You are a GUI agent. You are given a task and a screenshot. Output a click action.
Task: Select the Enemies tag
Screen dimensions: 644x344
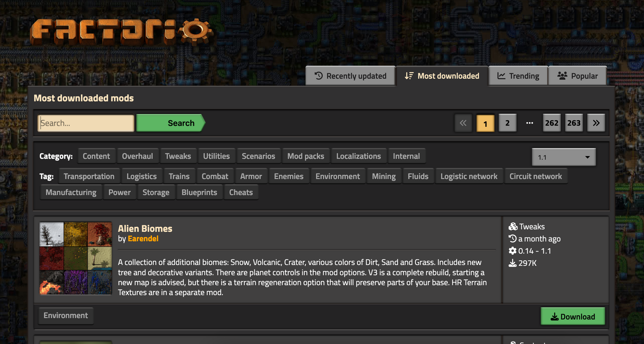tap(289, 176)
